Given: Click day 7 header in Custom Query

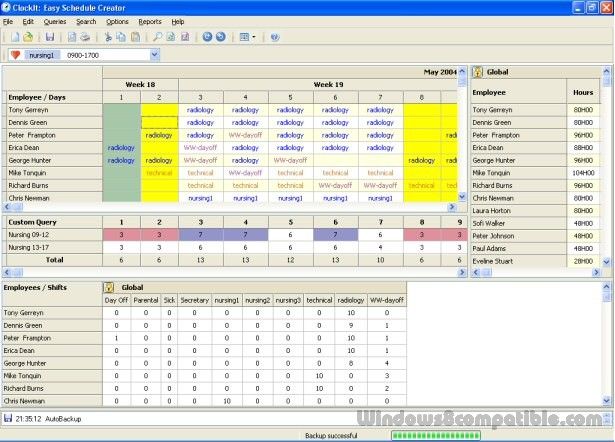Looking at the screenshot, I should click(x=380, y=222).
